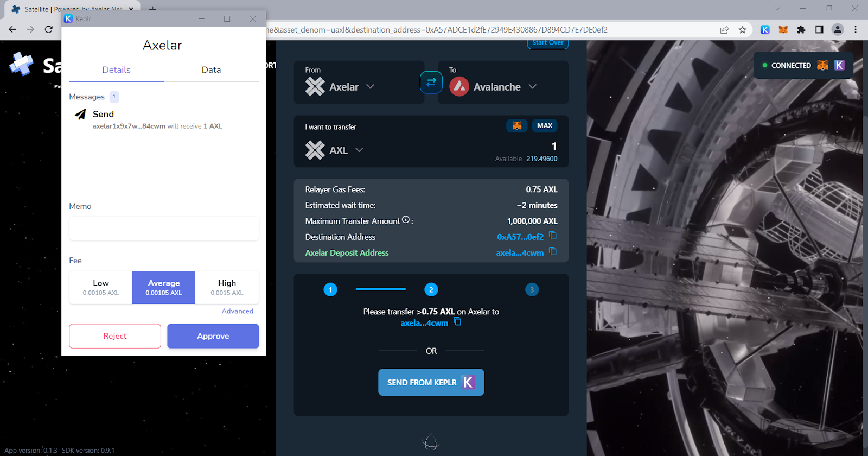This screenshot has height=456, width=868.
Task: Select the Average fee option
Action: (x=164, y=288)
